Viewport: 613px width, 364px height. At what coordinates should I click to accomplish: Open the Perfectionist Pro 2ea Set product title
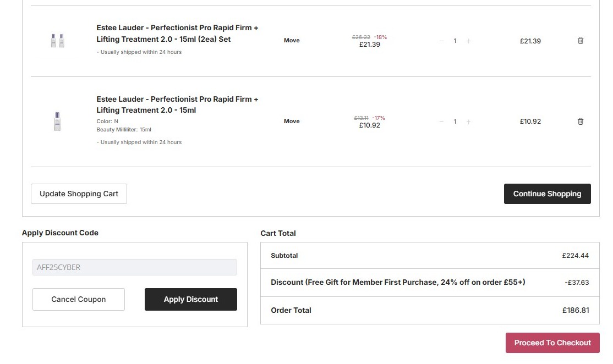click(x=177, y=34)
